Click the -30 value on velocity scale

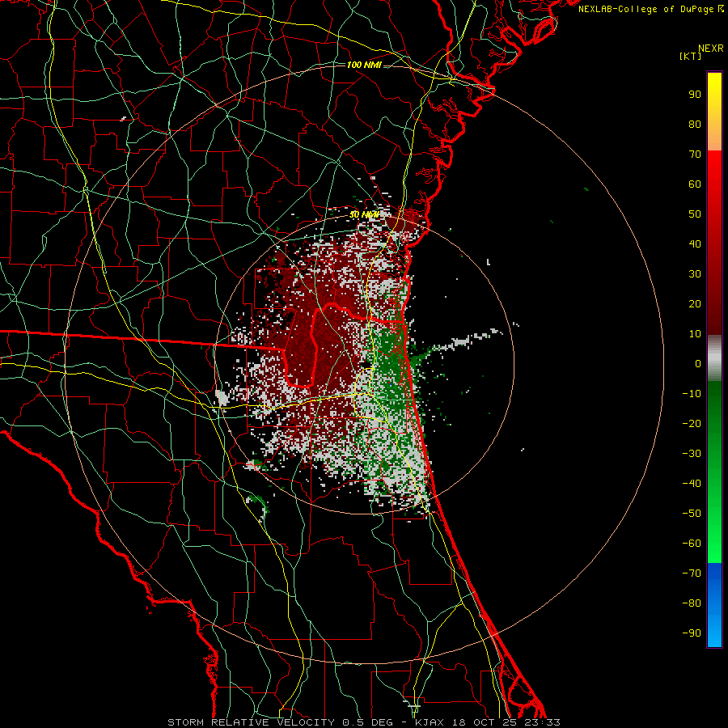tap(692, 454)
